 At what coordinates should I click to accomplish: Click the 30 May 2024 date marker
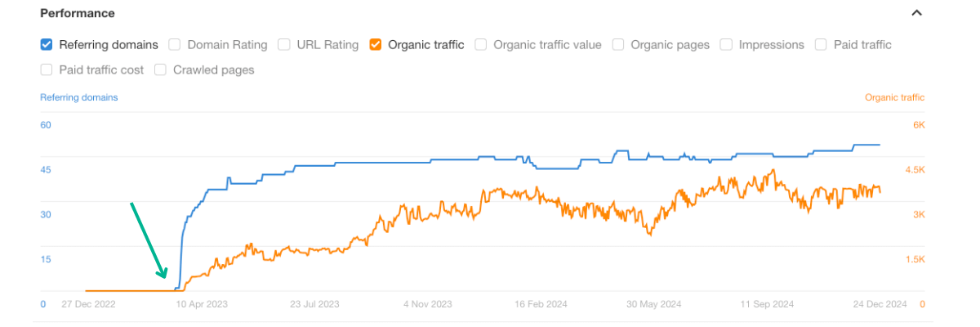point(654,304)
